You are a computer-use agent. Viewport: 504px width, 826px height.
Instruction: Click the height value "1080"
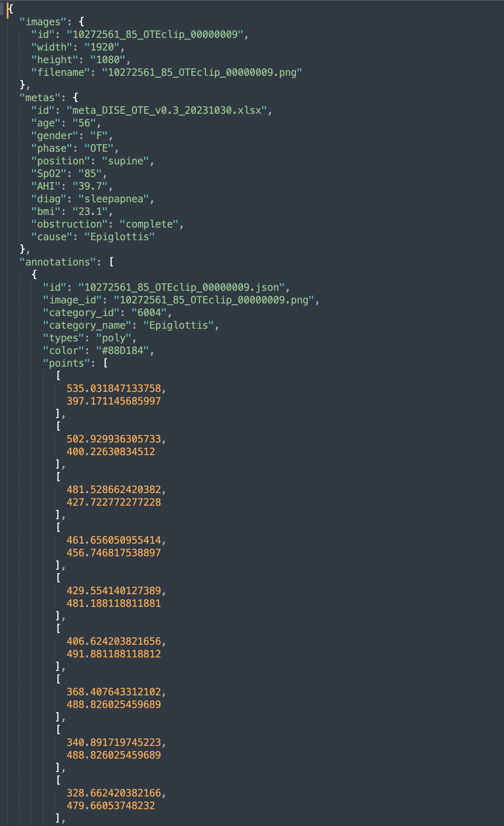pyautogui.click(x=107, y=60)
